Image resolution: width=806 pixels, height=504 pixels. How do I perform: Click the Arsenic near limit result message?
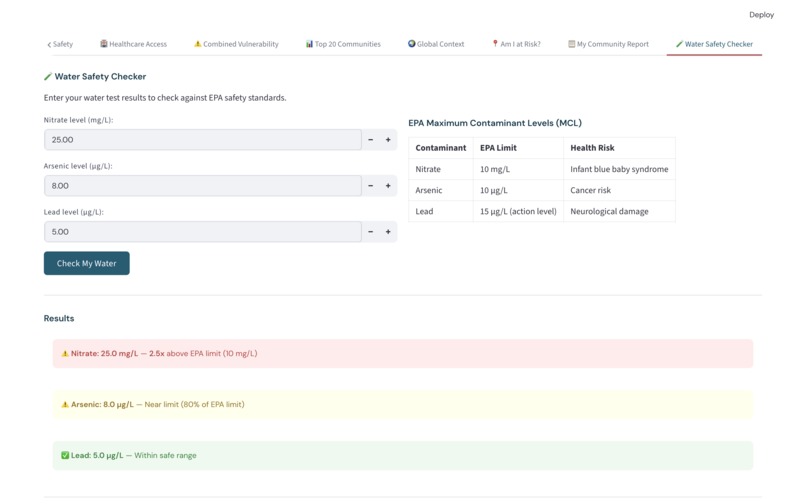coord(403,404)
